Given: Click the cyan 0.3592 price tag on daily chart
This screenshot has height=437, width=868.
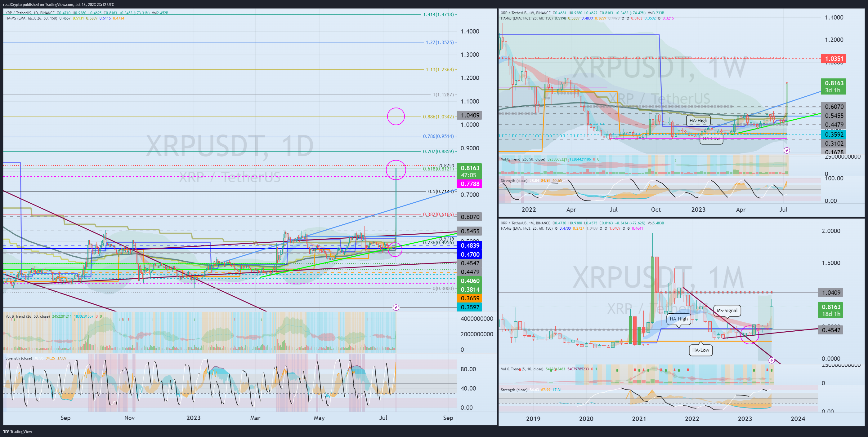Looking at the screenshot, I should click(x=469, y=307).
